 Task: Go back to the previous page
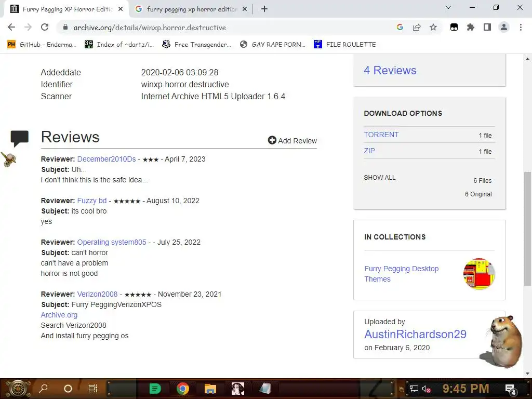coord(11,28)
